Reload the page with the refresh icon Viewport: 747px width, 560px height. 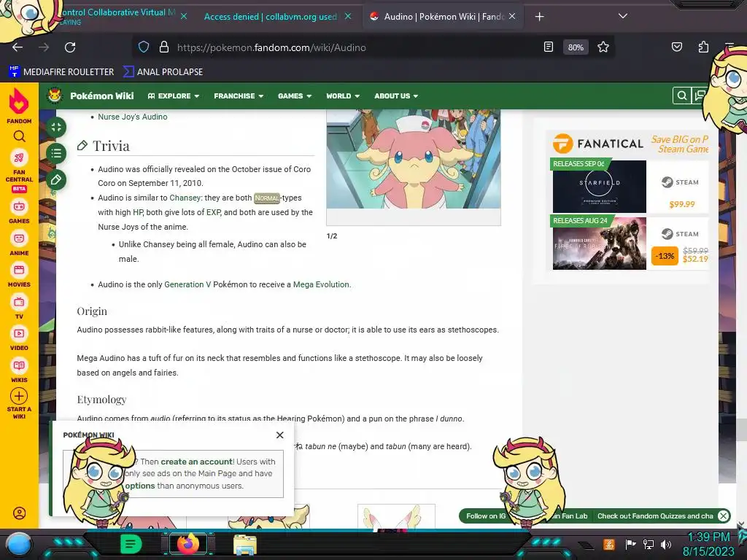pyautogui.click(x=70, y=47)
